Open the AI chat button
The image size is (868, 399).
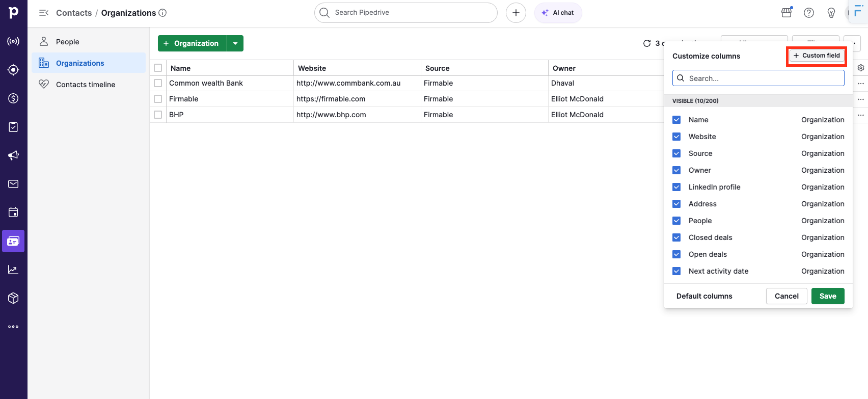[x=558, y=13]
